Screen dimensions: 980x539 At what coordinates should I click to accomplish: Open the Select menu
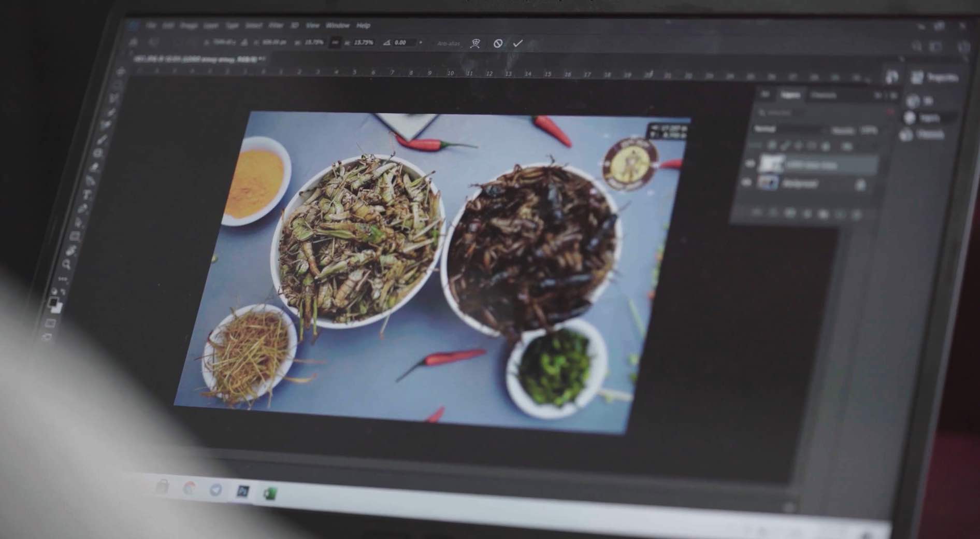point(253,25)
